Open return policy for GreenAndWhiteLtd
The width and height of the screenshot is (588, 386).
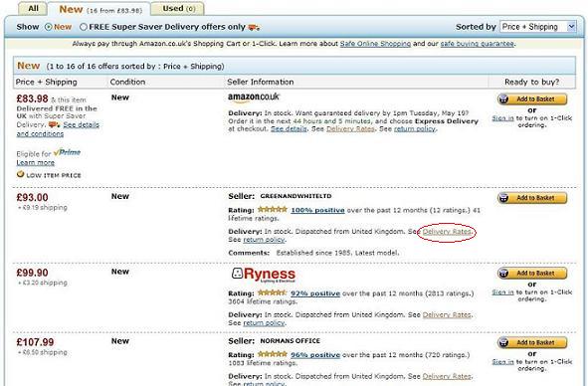pyautogui.click(x=264, y=240)
